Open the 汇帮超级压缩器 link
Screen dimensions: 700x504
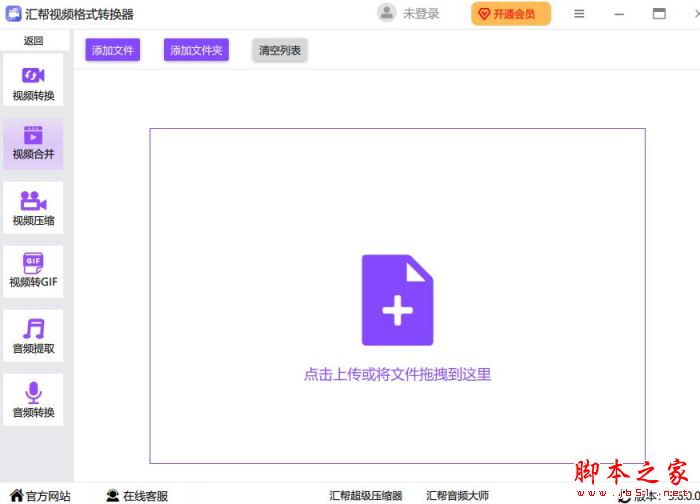pyautogui.click(x=366, y=496)
